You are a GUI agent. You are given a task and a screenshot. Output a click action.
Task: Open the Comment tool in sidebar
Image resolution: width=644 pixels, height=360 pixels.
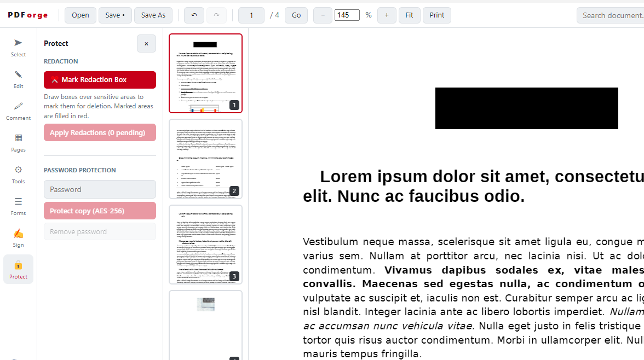(18, 111)
